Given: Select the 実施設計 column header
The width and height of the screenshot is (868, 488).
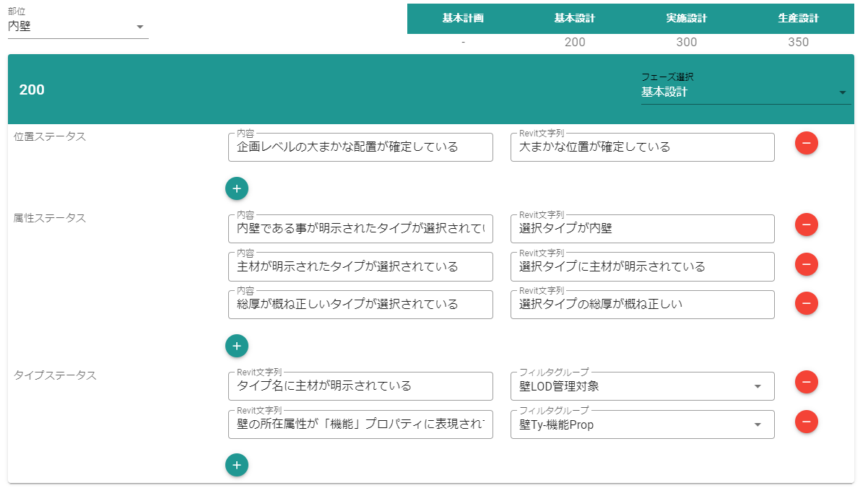Looking at the screenshot, I should coord(686,19).
